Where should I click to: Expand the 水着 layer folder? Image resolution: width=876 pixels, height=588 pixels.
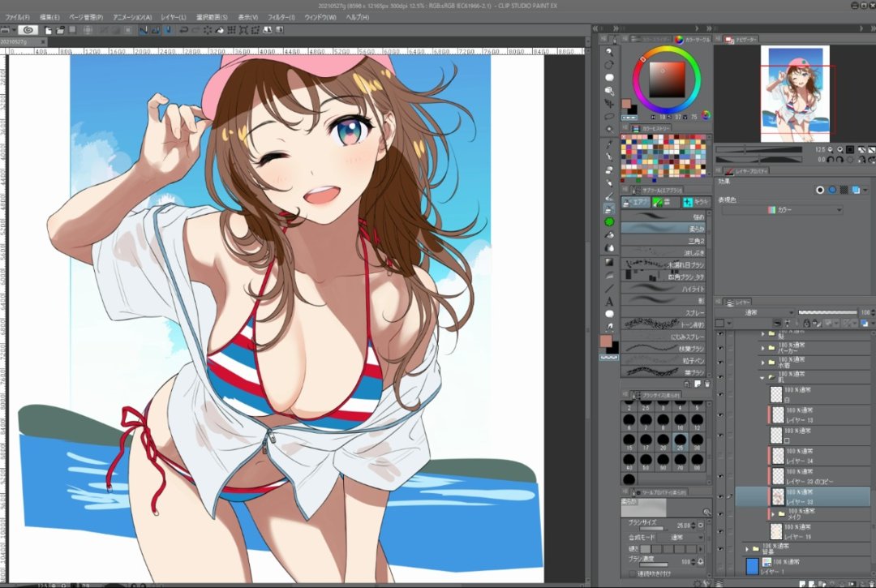click(x=762, y=363)
